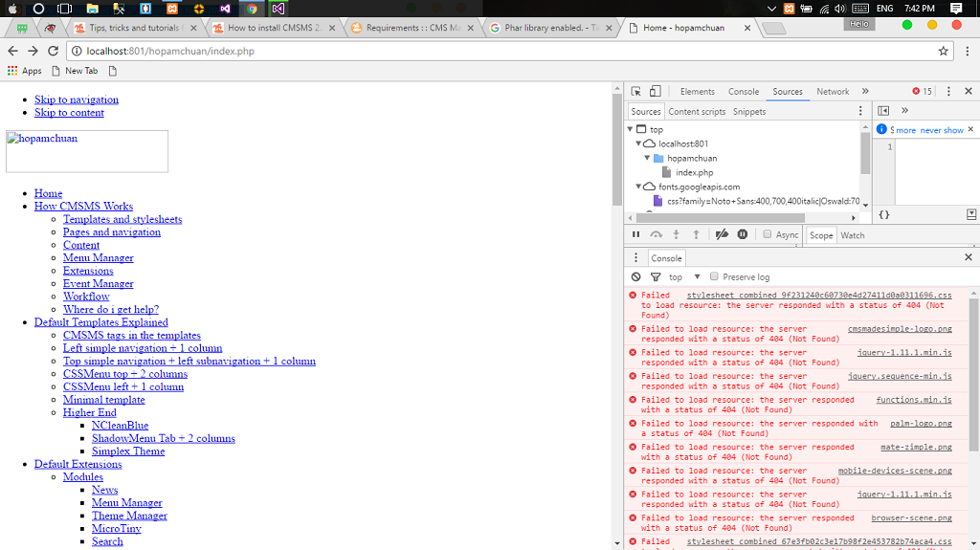This screenshot has width=980, height=550.
Task: Click the deactivate breakpoints icon
Action: point(721,234)
